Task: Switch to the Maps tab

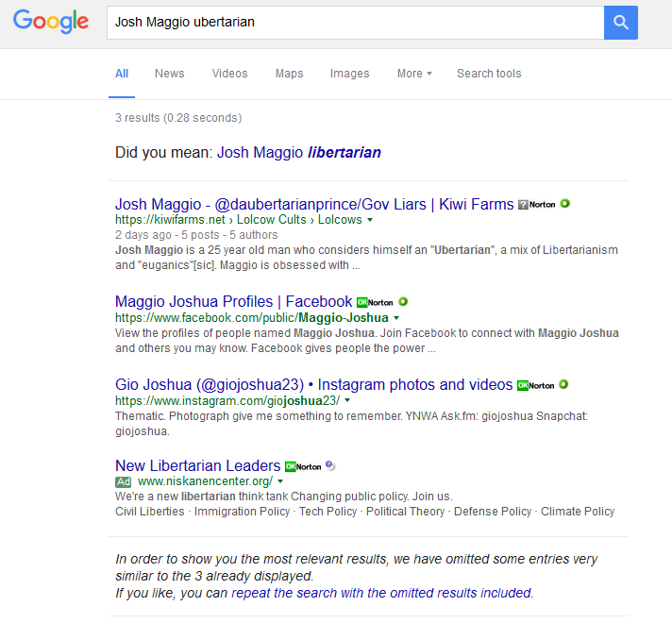Action: pos(290,74)
